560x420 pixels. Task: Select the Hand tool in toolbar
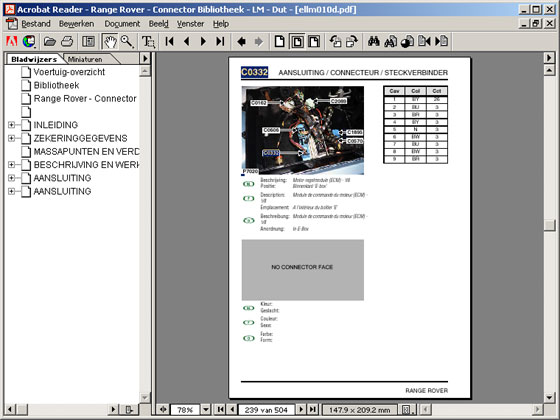click(x=110, y=41)
